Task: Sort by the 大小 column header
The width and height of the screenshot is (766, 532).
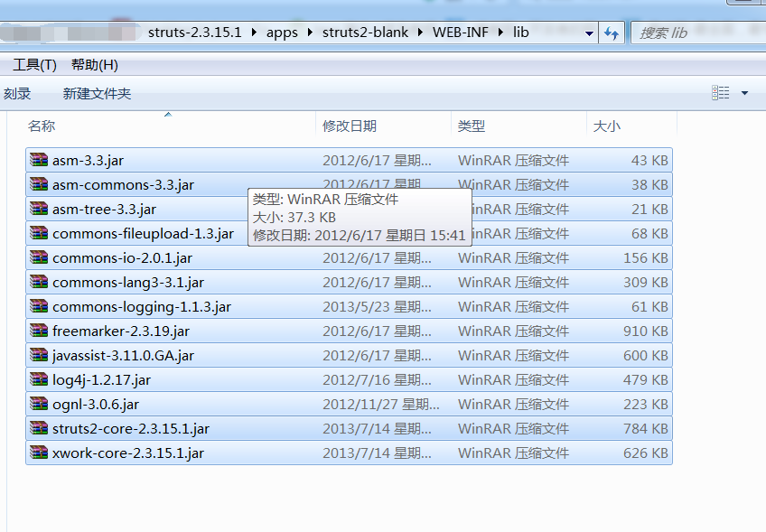Action: (x=606, y=126)
